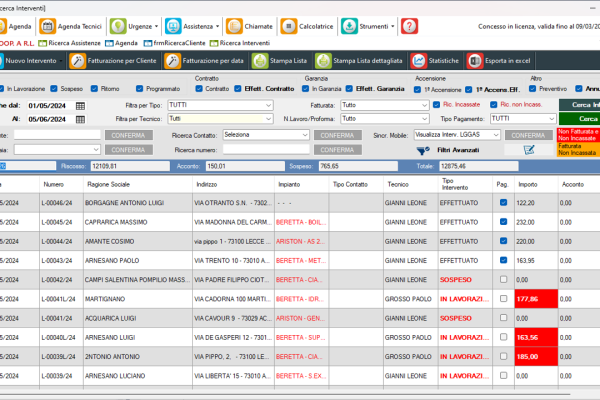Click CONFERMA next to Sincr. Mobile
This screenshot has width=600, height=400.
pyautogui.click(x=528, y=136)
